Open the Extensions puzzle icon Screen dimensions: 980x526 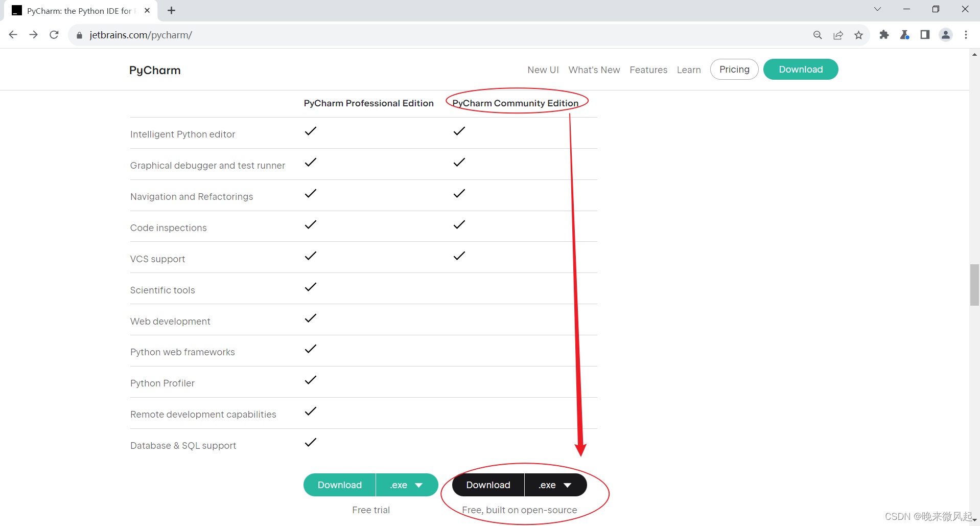tap(884, 35)
